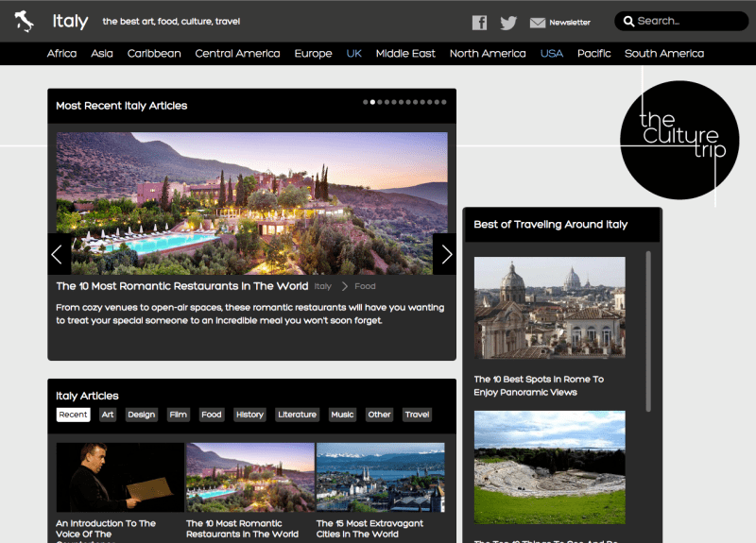Select the Recent articles filter
Viewport: 756px width, 543px height.
pyautogui.click(x=73, y=415)
